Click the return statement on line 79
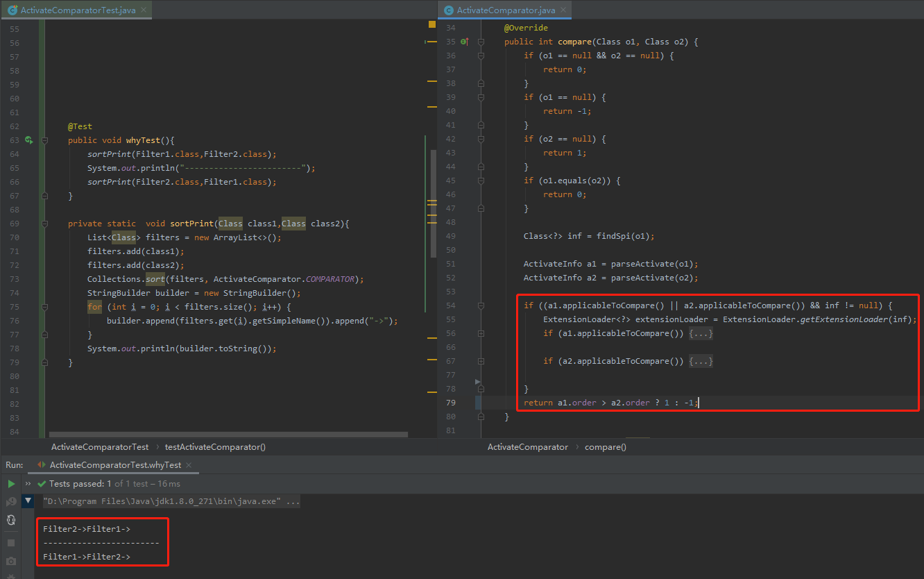This screenshot has height=579, width=924. pos(611,403)
